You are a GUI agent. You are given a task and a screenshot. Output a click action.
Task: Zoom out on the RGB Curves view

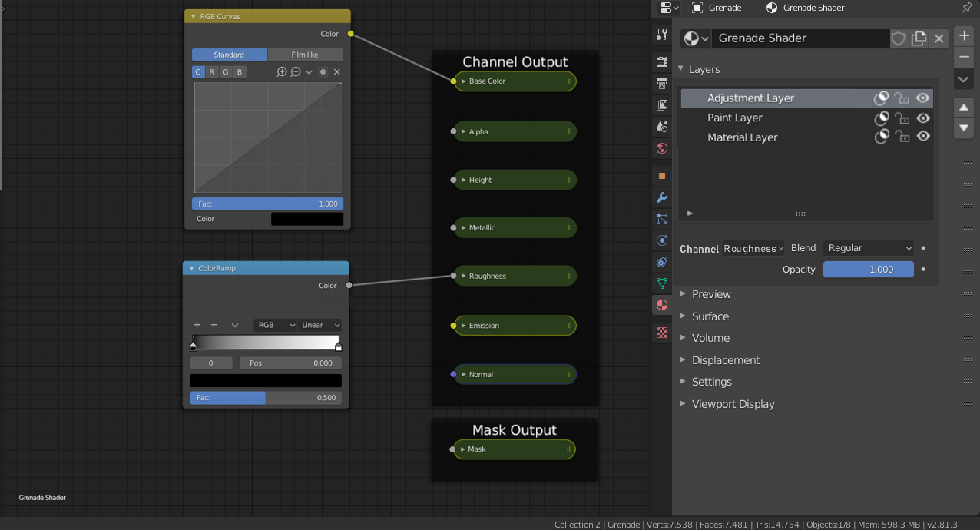(296, 71)
